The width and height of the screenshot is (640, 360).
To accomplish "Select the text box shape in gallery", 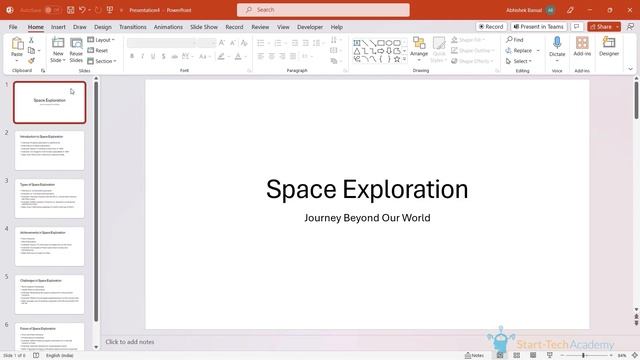I will click(x=357, y=43).
